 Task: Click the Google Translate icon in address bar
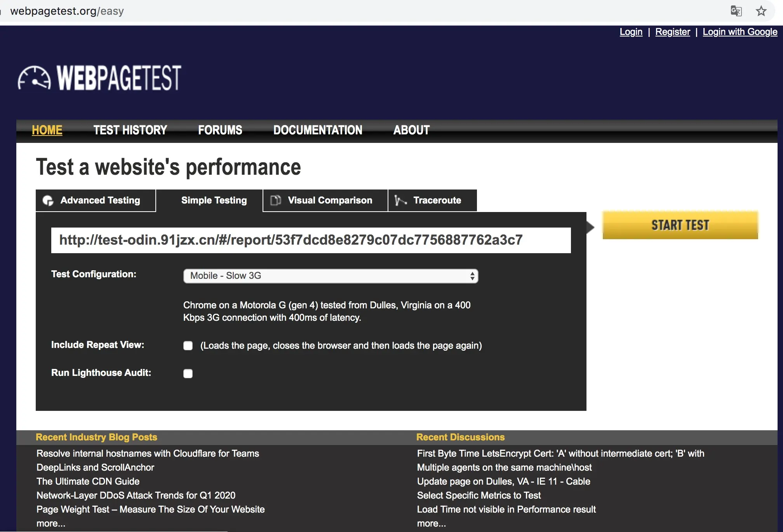pos(736,11)
